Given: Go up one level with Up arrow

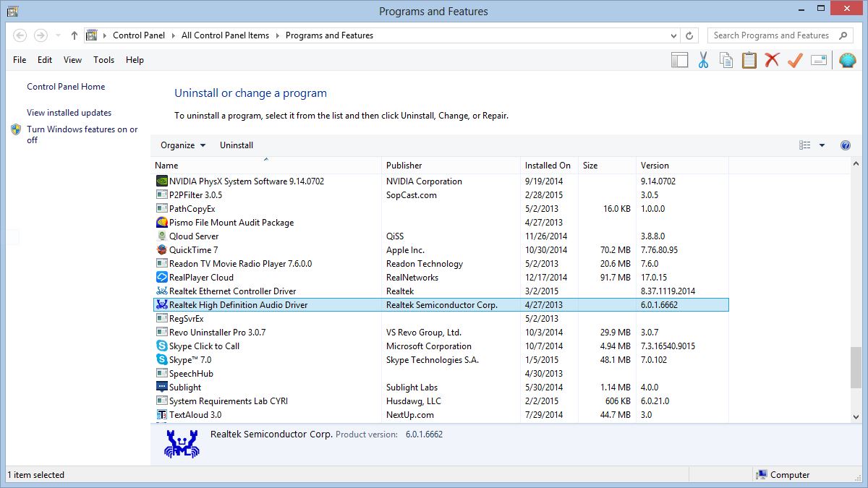Looking at the screenshot, I should [75, 35].
